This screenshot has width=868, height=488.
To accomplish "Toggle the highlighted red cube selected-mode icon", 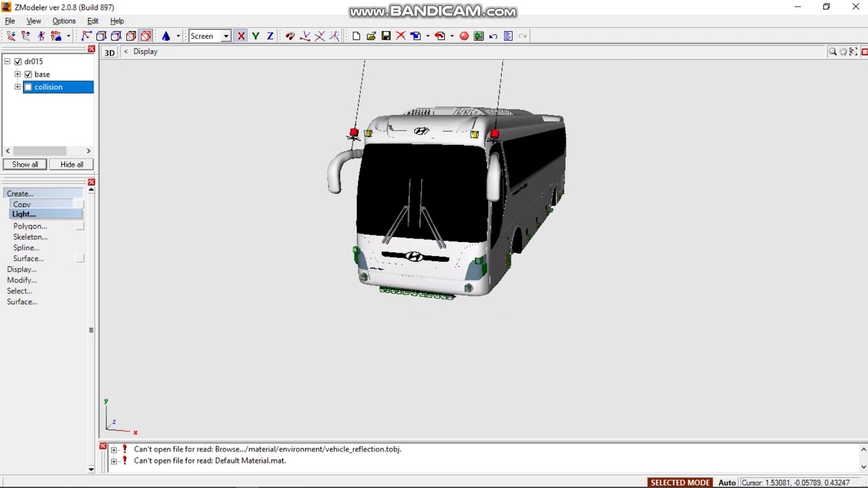I will pyautogui.click(x=146, y=36).
